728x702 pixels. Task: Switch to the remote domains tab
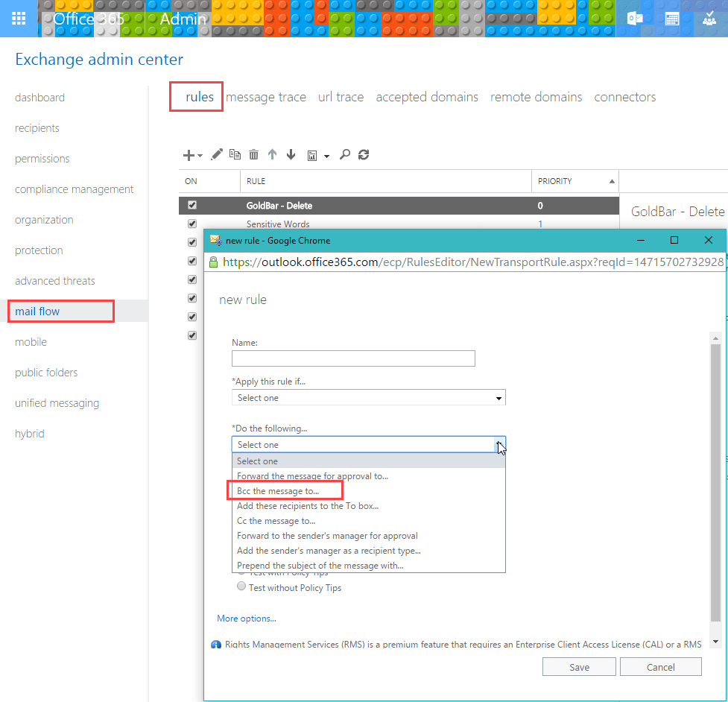[536, 97]
